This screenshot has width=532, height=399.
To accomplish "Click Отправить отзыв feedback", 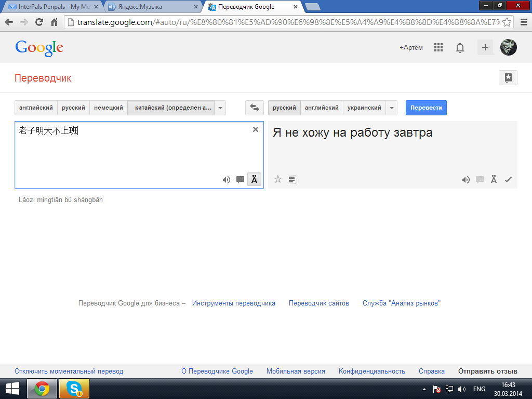I will tap(487, 371).
